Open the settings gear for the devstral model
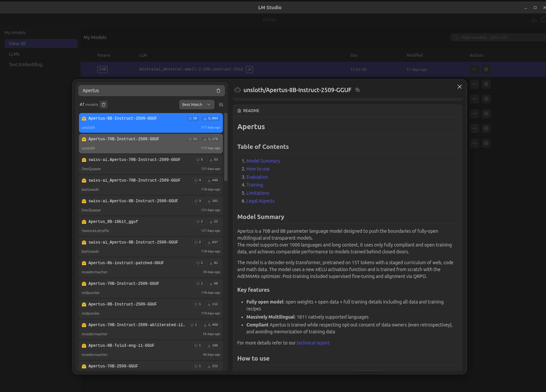This screenshot has height=392, width=546. (486, 69)
